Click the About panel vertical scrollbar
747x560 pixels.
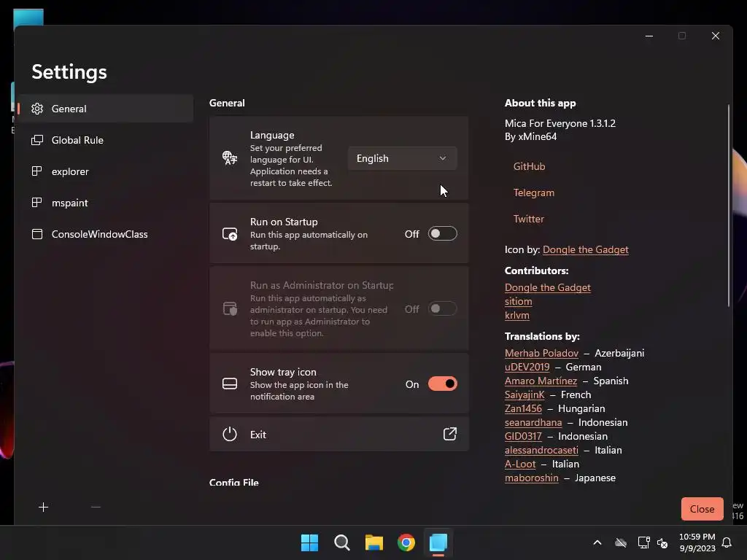coord(729,205)
